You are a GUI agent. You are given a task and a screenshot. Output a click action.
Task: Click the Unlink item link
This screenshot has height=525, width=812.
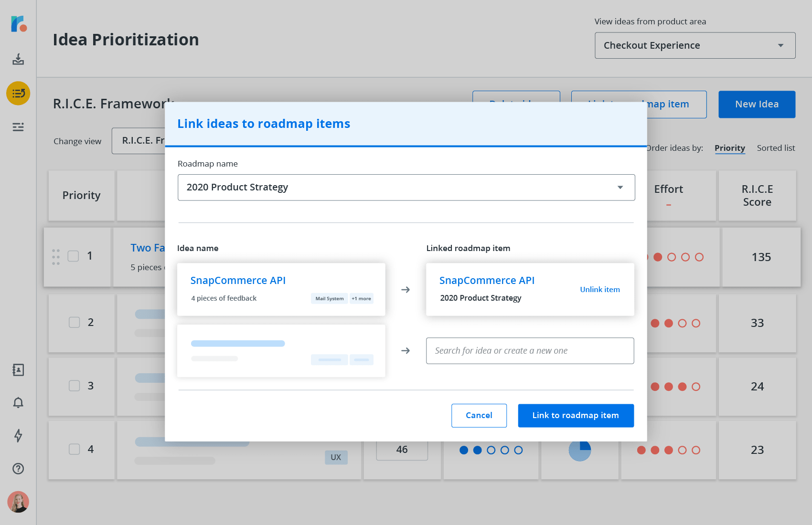pyautogui.click(x=600, y=290)
